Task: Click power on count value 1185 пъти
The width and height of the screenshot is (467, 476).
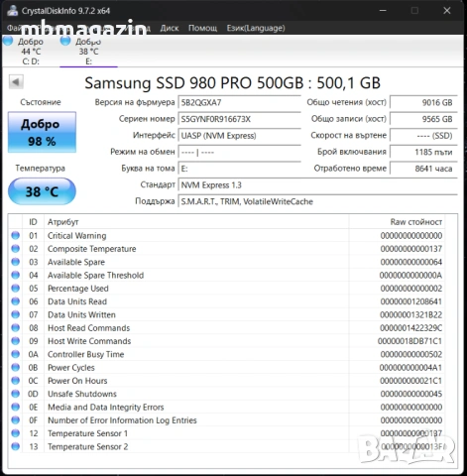Action: pos(423,152)
